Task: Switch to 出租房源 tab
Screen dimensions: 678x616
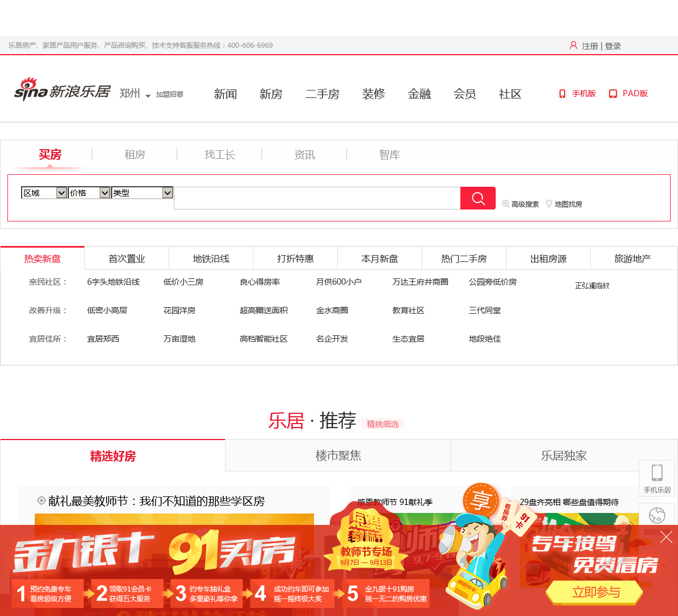Action: pos(548,258)
